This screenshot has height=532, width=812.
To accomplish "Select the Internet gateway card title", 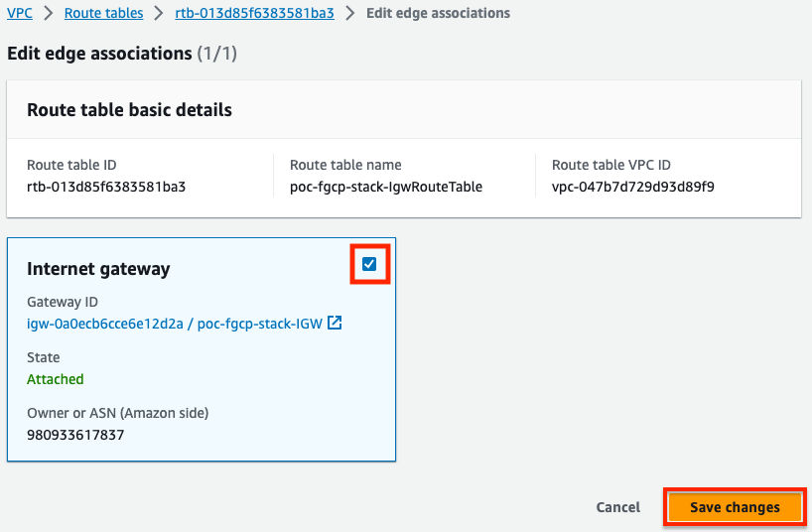I will click(98, 269).
